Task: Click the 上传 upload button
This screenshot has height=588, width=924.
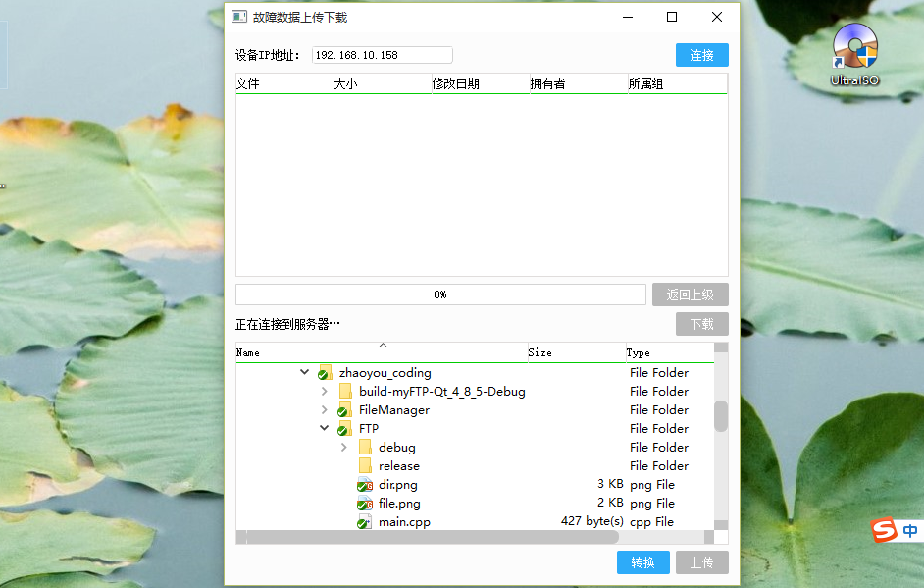Action: pos(702,562)
